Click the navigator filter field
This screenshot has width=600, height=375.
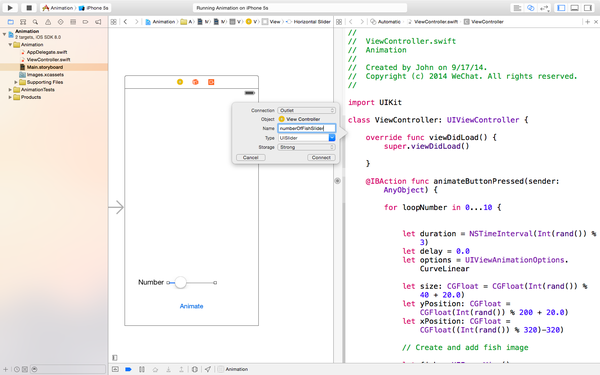pos(68,369)
